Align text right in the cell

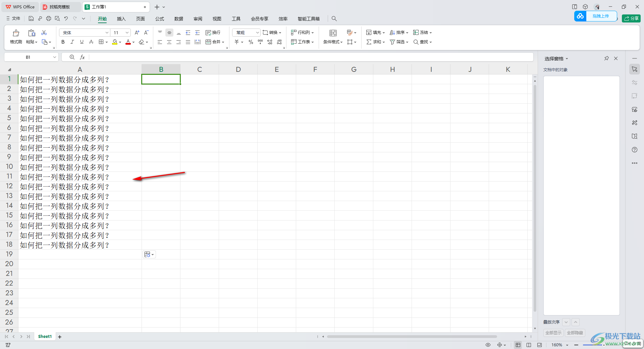(x=179, y=42)
